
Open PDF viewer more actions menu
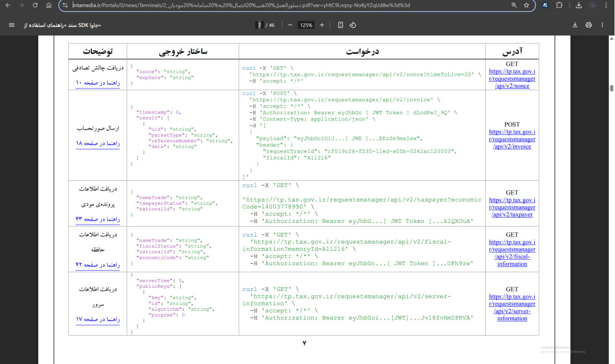(603, 25)
